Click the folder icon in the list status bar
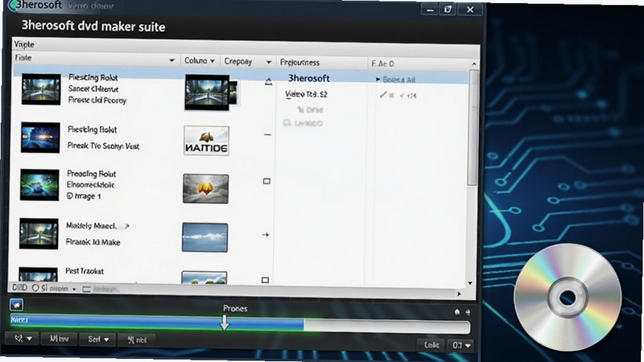Screen dimensions: 644x362 [87, 289]
